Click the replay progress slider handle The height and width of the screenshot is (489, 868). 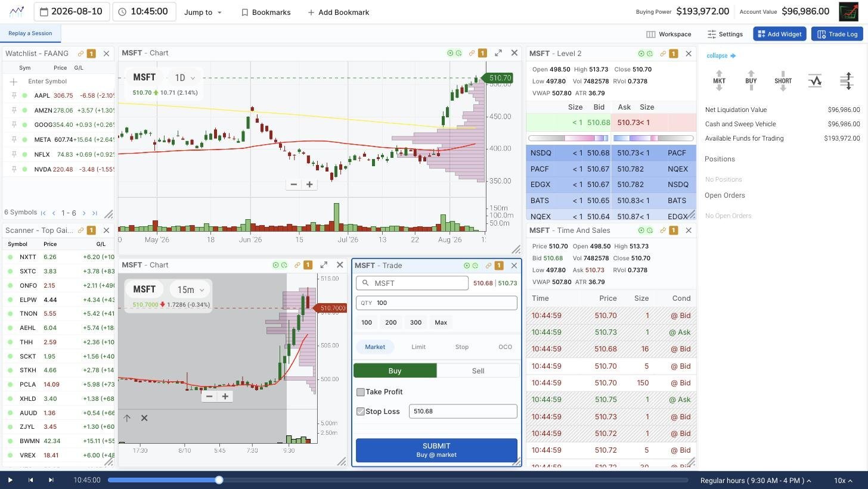[x=219, y=480]
